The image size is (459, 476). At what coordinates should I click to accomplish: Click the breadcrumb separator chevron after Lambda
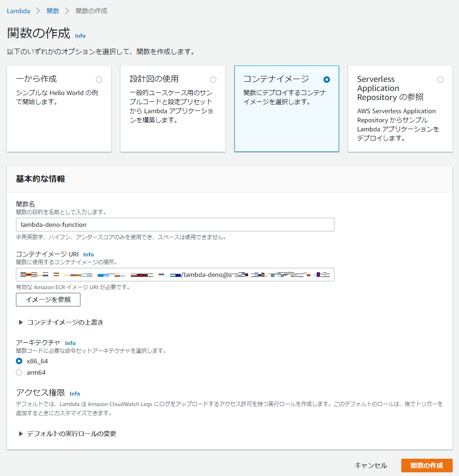coord(38,11)
